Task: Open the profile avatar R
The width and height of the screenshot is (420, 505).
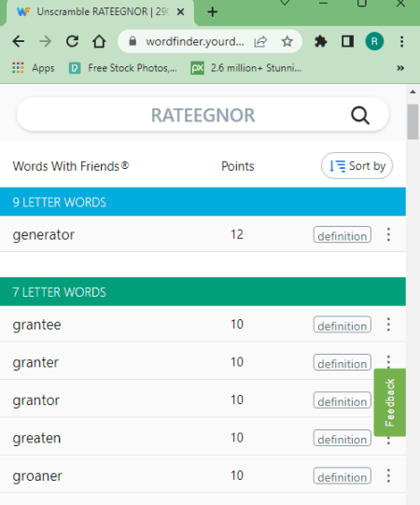Action: click(x=374, y=42)
